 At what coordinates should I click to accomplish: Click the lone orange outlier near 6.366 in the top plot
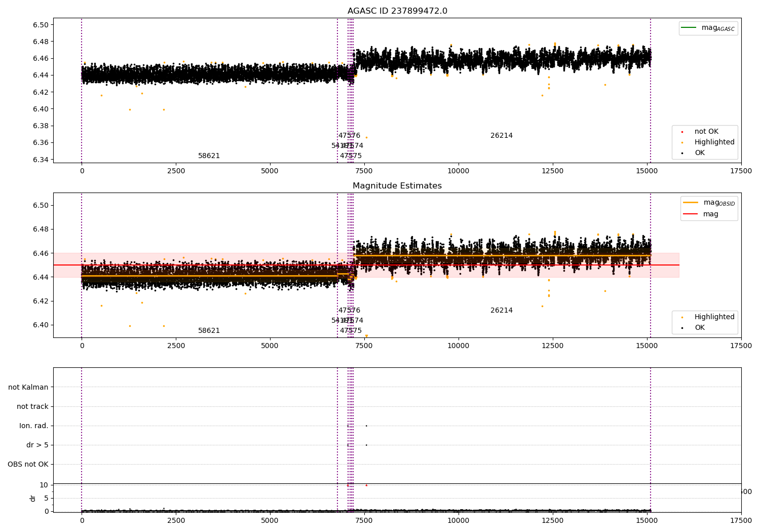[366, 137]
